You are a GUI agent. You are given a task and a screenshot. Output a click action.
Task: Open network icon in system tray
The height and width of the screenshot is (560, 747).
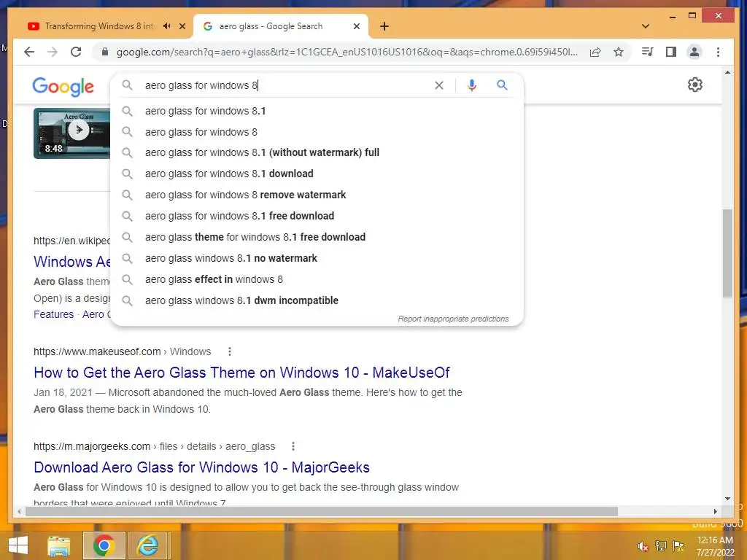pos(661,547)
